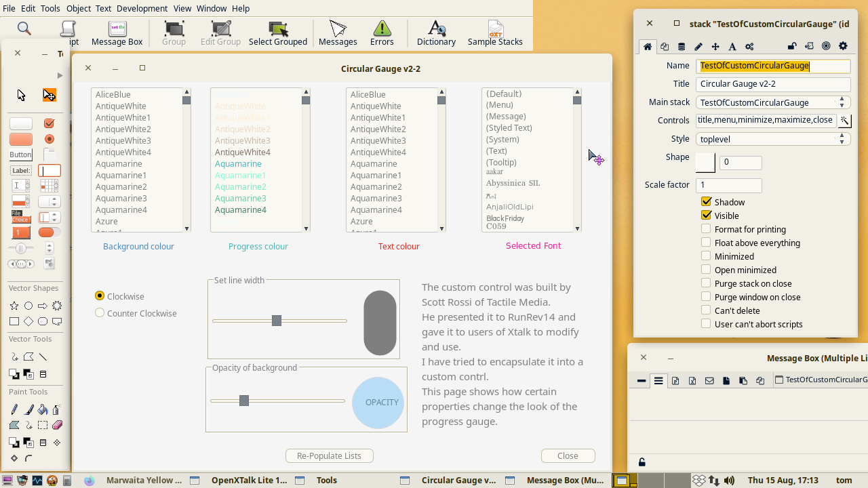This screenshot has width=868, height=488.
Task: Click the Message Box toolbar icon
Action: point(117,32)
